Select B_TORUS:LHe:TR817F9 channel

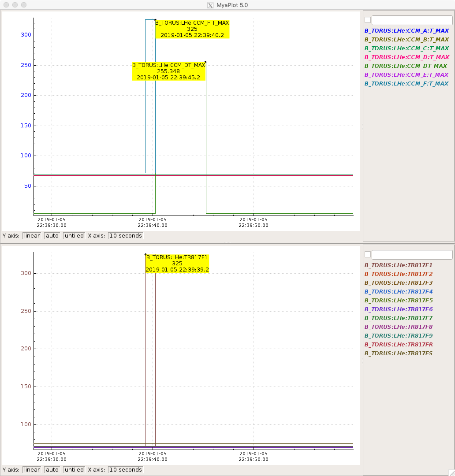point(398,335)
